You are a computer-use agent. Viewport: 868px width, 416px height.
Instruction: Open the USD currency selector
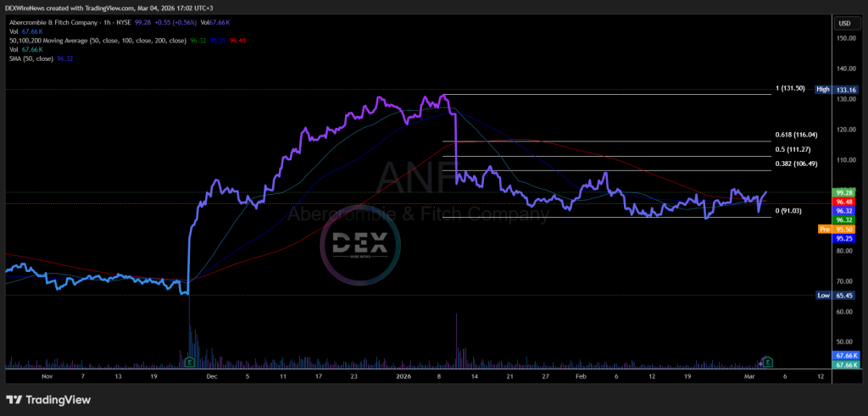(x=845, y=23)
